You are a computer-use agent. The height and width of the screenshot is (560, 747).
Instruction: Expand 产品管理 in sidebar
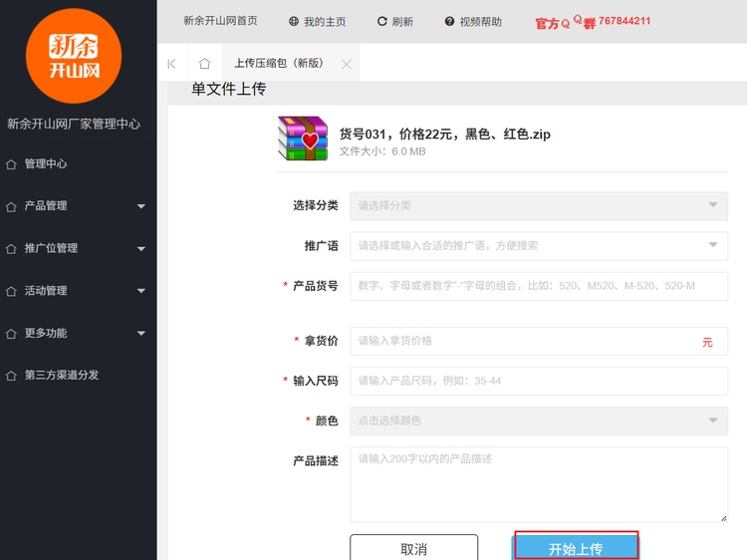point(78,206)
